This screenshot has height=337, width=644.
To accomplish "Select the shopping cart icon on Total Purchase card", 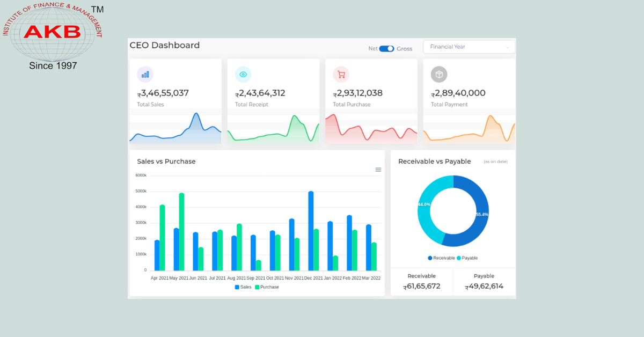I will coord(341,74).
